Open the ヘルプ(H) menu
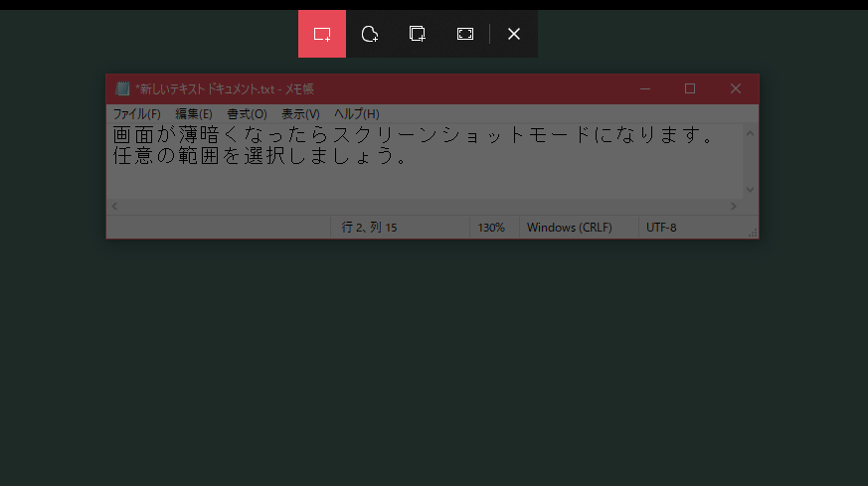 click(357, 114)
